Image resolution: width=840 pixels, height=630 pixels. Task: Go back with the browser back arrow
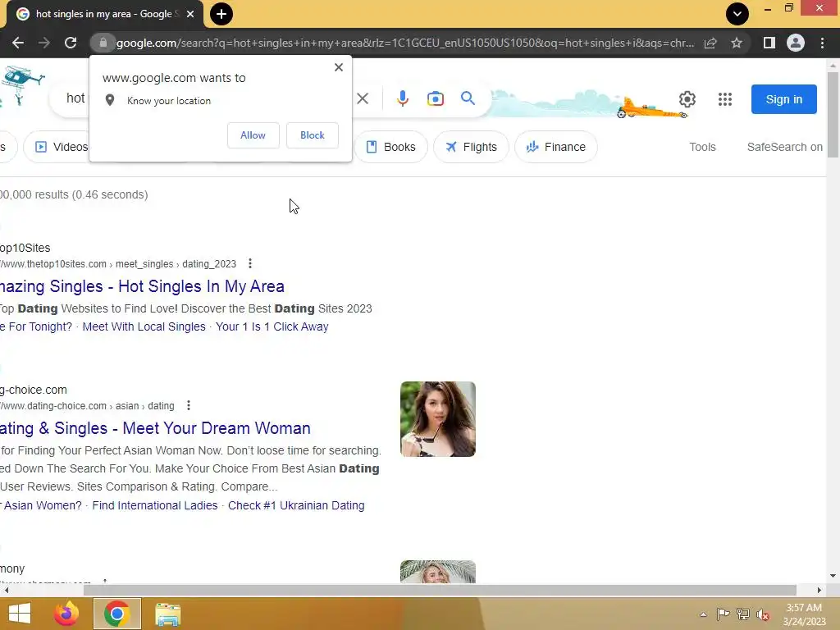tap(18, 43)
